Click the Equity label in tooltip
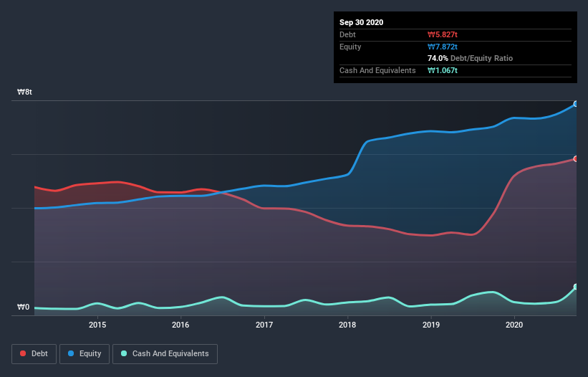 click(x=350, y=47)
